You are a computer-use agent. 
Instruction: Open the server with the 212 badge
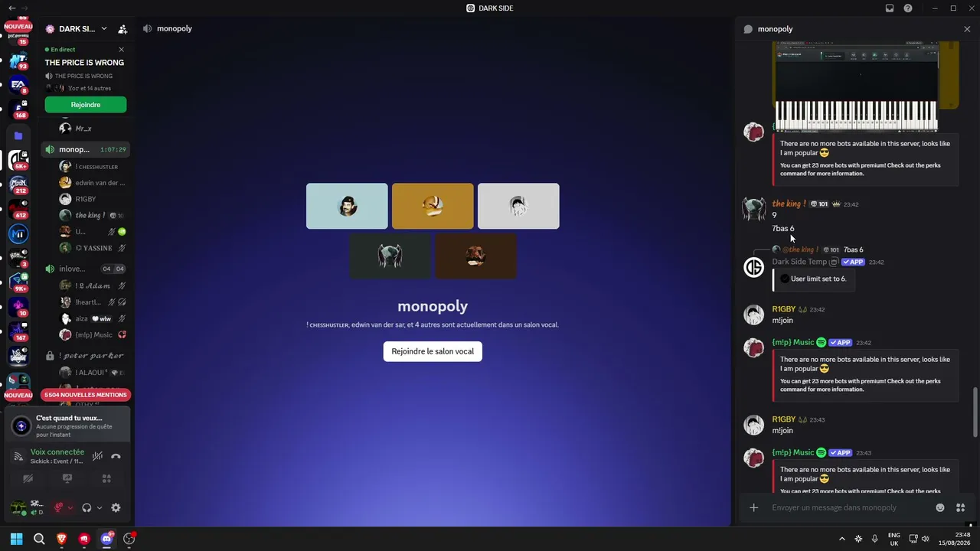[18, 184]
